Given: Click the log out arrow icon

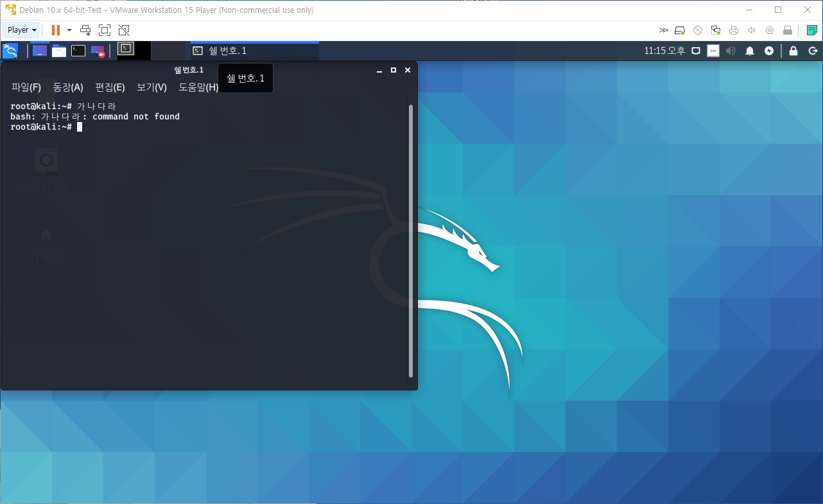Looking at the screenshot, I should [x=812, y=51].
